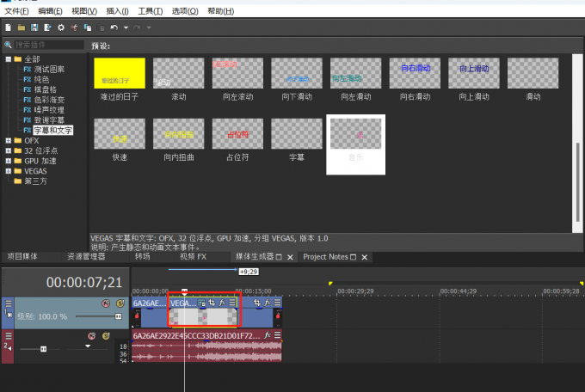Click the search magnifier icon in plugin panel

[x=8, y=45]
